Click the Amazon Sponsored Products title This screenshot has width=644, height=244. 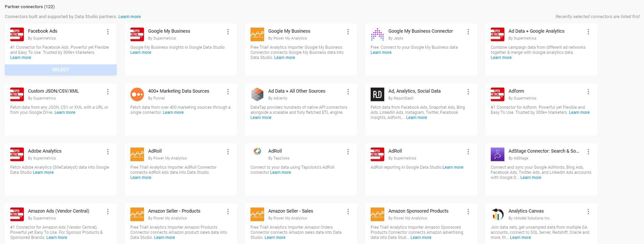[418, 211]
